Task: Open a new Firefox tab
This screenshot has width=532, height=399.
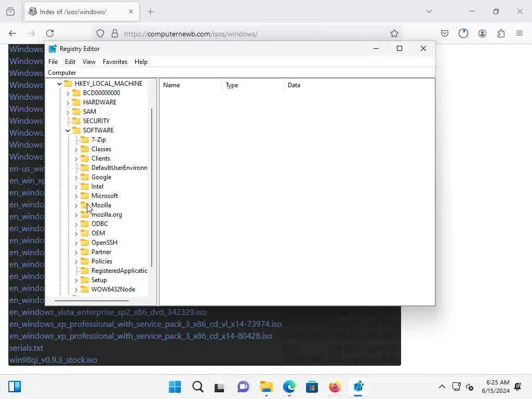Action: pos(151,12)
